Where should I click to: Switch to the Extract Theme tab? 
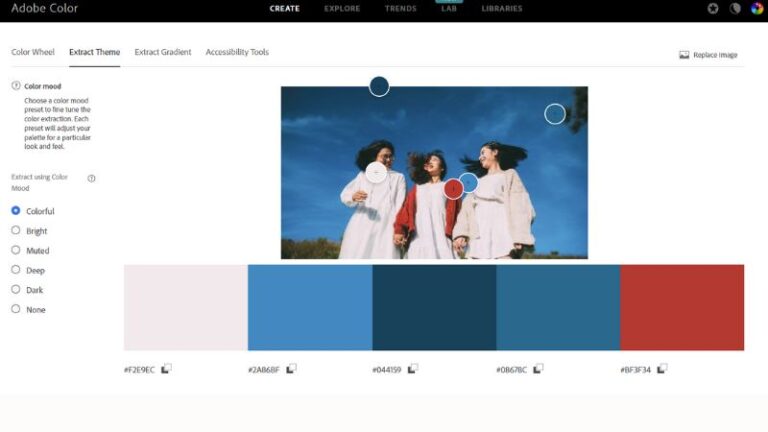pyautogui.click(x=95, y=52)
